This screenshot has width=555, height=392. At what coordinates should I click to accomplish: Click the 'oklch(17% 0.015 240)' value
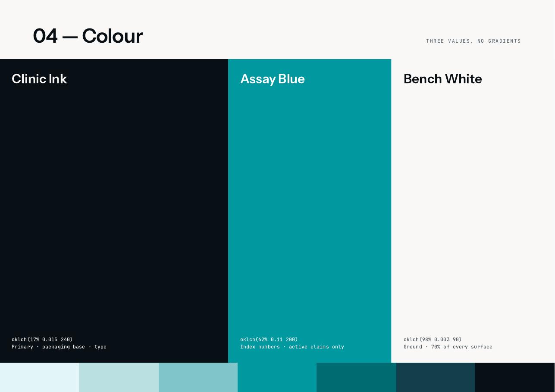click(42, 340)
